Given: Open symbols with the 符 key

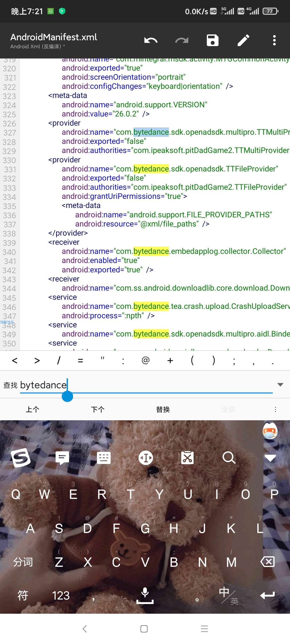Looking at the screenshot, I should [x=23, y=595].
